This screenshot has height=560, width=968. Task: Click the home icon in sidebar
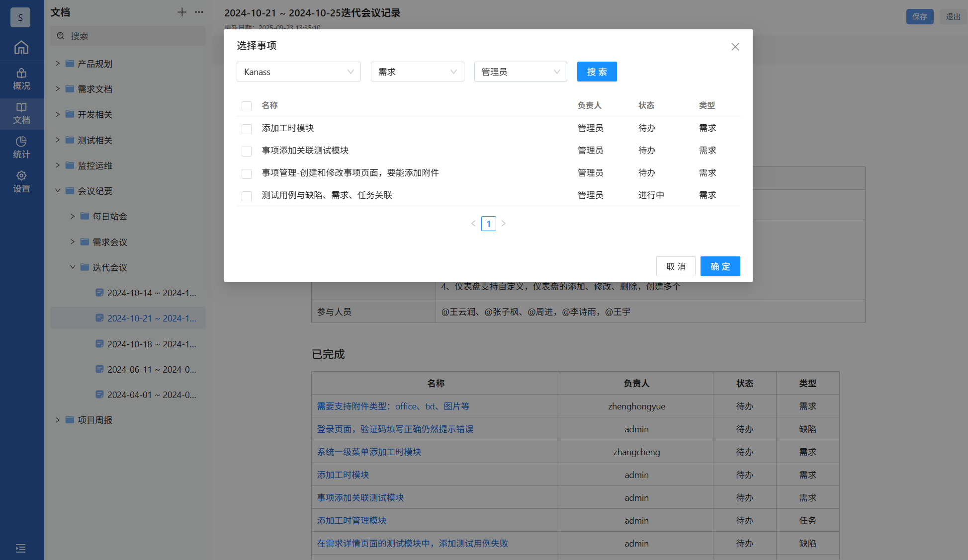point(21,47)
